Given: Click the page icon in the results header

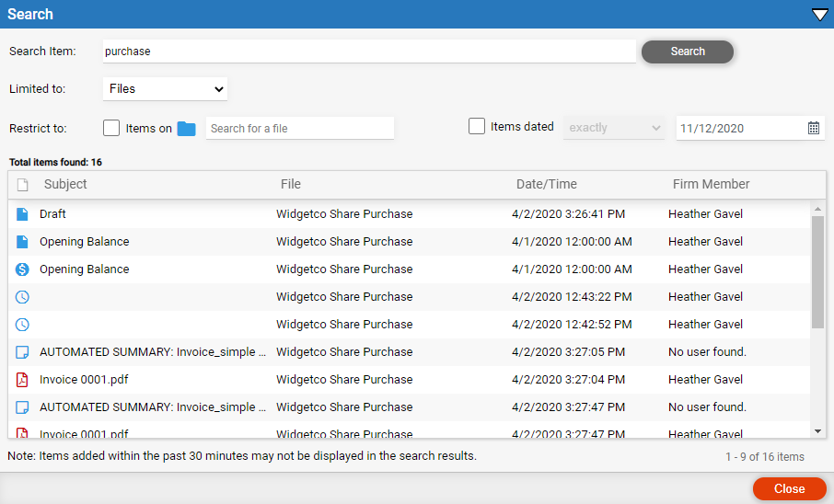Looking at the screenshot, I should coord(22,185).
